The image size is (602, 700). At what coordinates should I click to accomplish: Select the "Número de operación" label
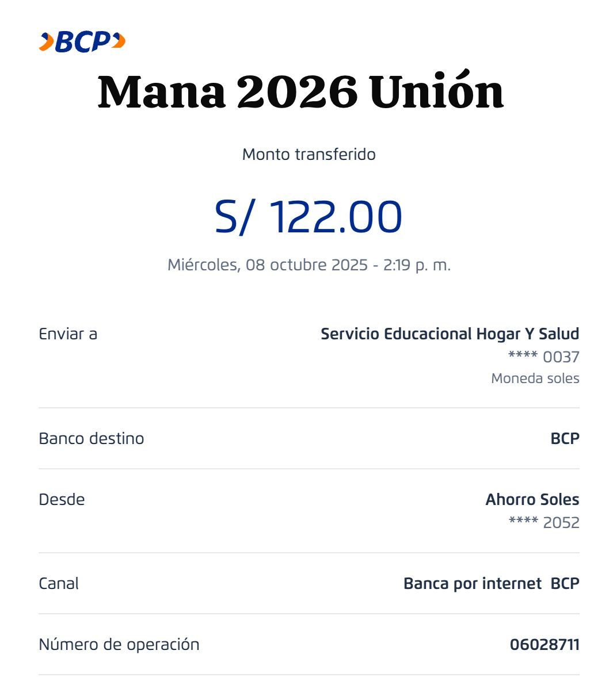119,644
